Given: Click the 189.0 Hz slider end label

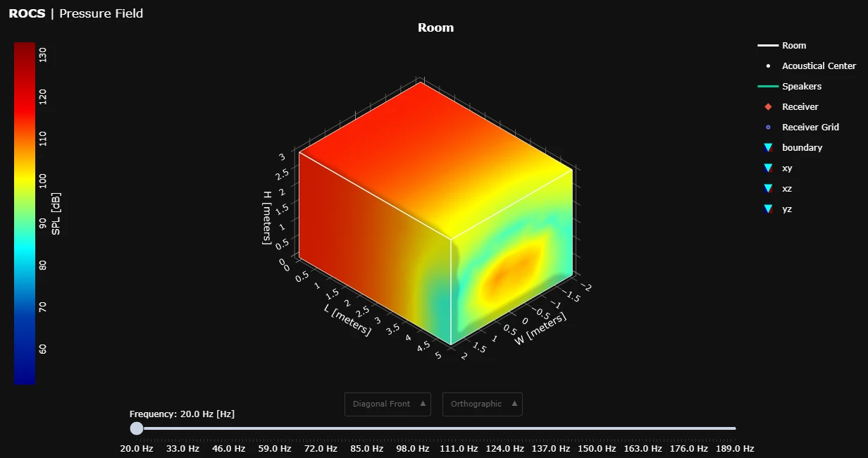Looking at the screenshot, I should click(x=736, y=449).
